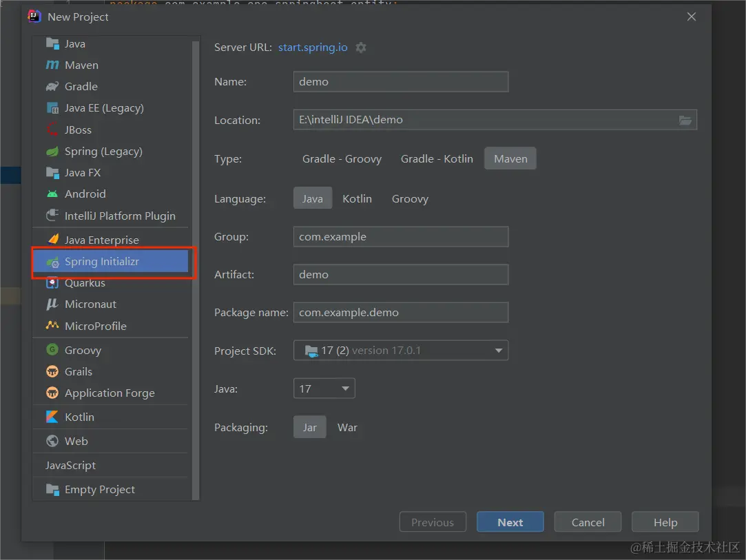Screen dimensions: 746x560
Task: Click the Application Forge icon
Action: (x=52, y=393)
